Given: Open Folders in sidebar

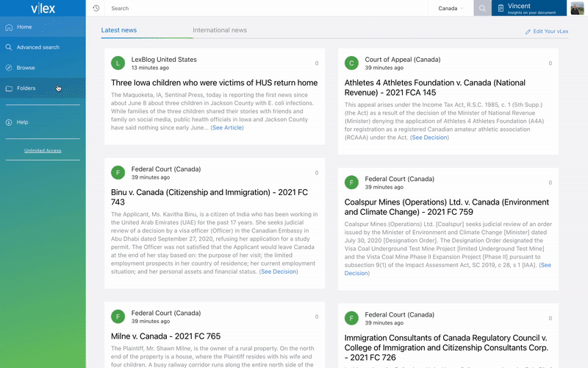Looking at the screenshot, I should 43,88.
